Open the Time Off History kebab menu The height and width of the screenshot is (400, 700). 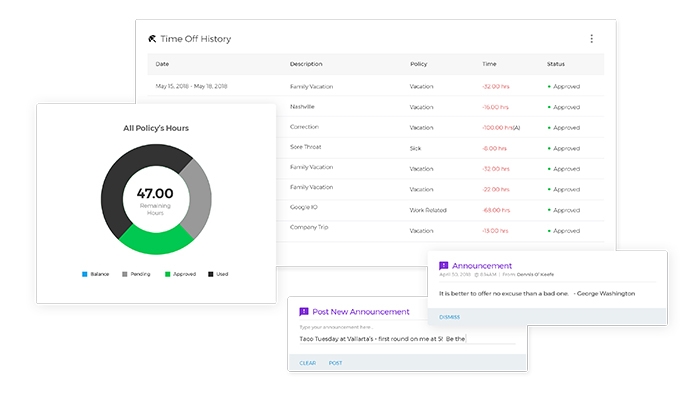pyautogui.click(x=591, y=39)
